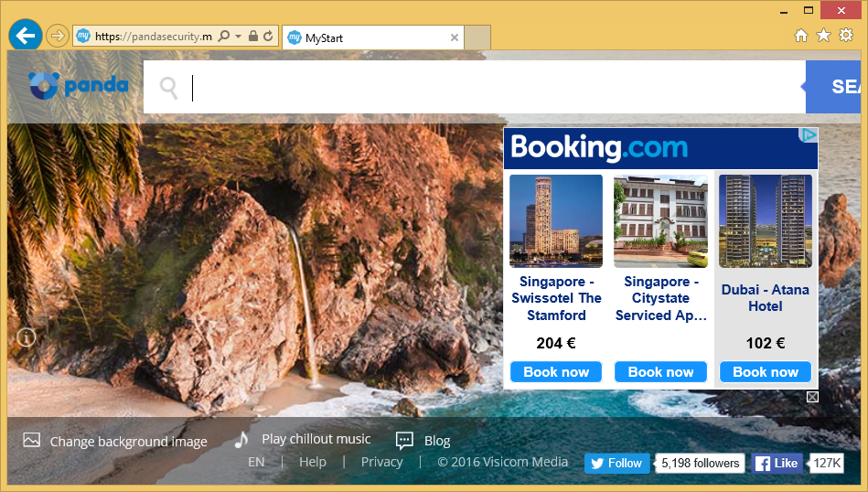Open the Home page icon

(801, 36)
